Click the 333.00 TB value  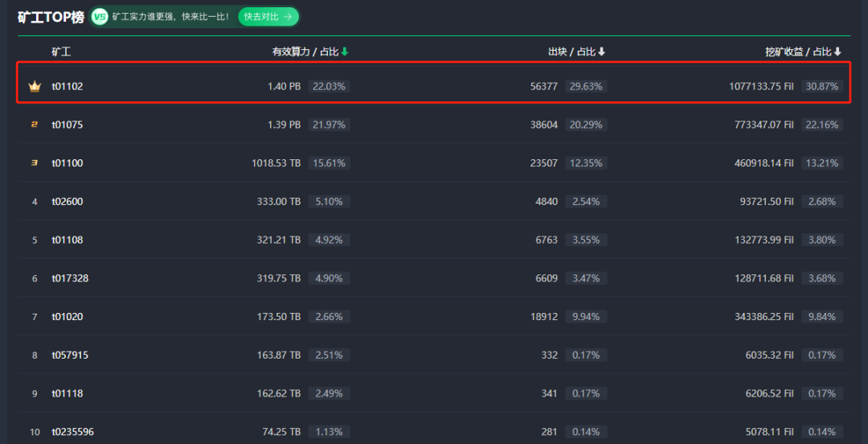tap(279, 202)
